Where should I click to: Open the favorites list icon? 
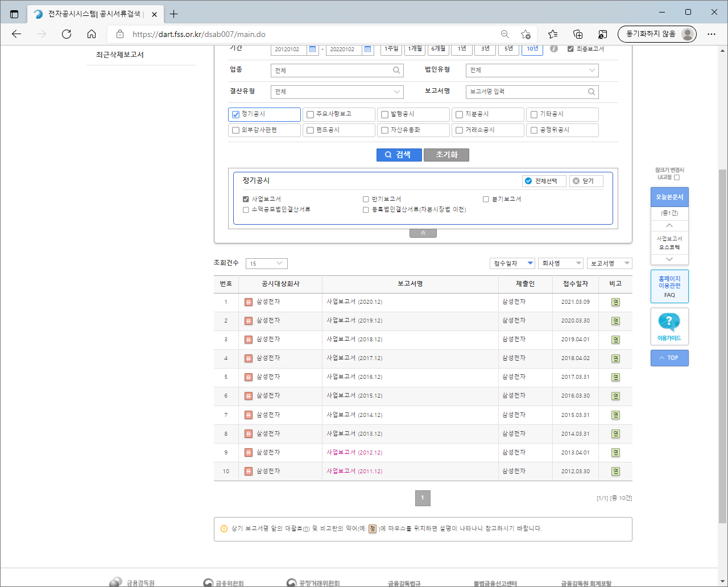[x=553, y=34]
